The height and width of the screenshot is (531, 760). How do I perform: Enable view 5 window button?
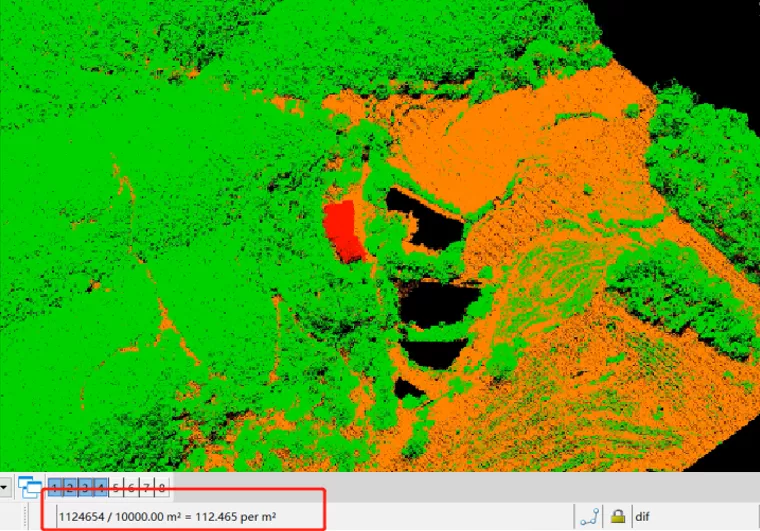pos(116,487)
